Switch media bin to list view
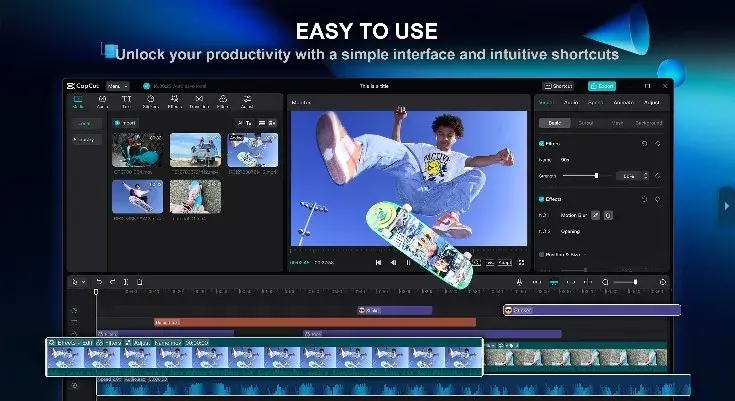The image size is (735, 401). tap(262, 123)
